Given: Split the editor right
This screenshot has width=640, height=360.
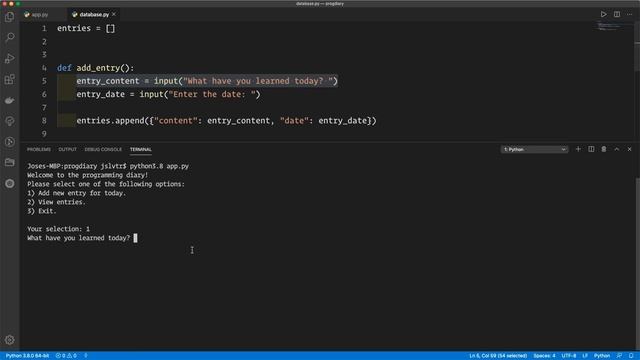Looking at the screenshot, I should point(617,14).
